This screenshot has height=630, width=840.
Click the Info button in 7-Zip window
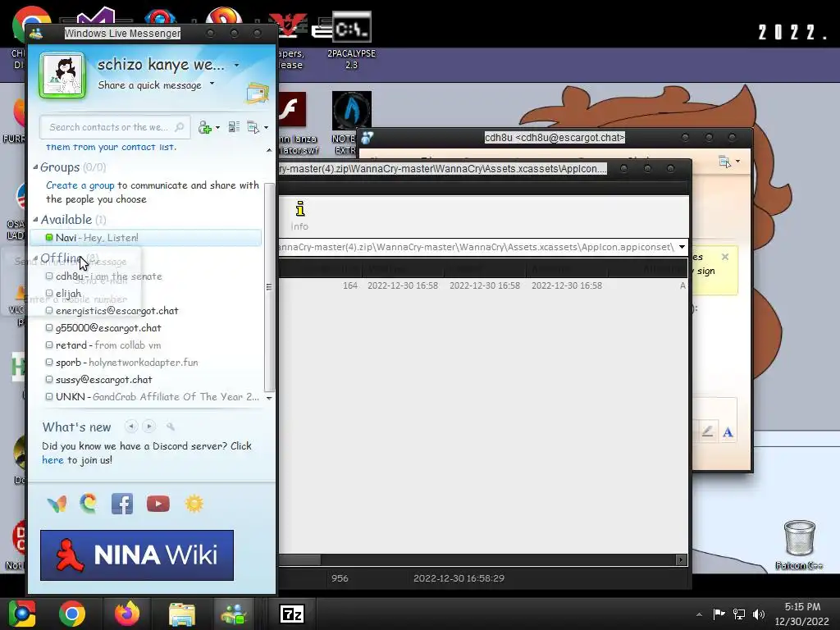299,216
